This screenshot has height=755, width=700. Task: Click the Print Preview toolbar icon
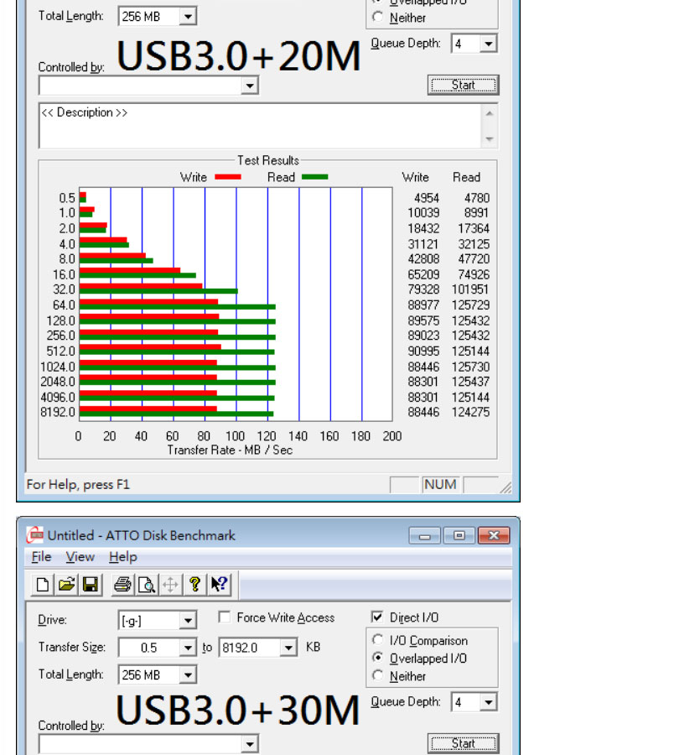tap(147, 585)
